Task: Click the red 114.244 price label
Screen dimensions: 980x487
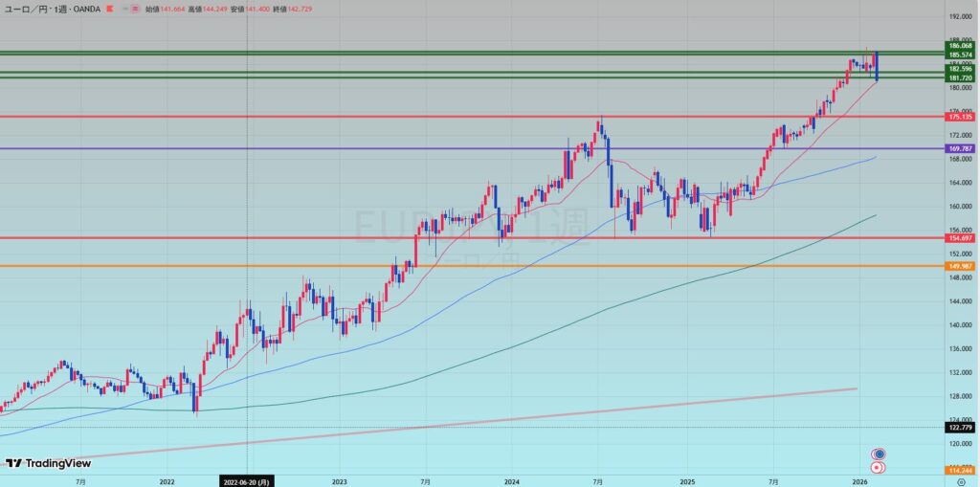Action: point(960,470)
